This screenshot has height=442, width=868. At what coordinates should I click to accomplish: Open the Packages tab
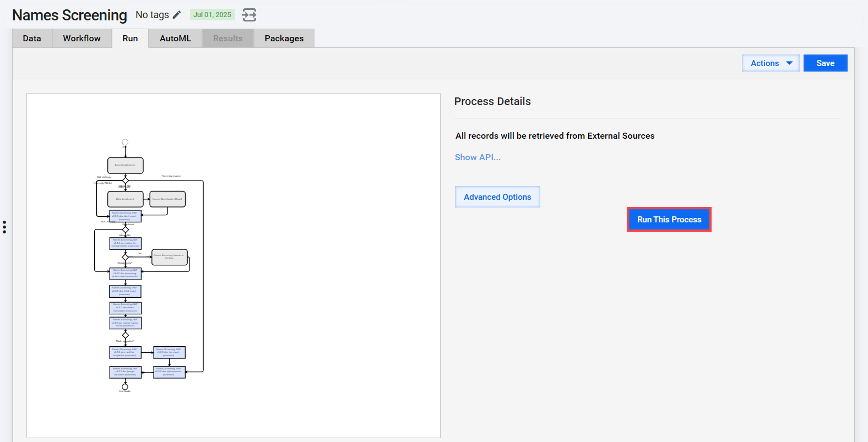(284, 39)
